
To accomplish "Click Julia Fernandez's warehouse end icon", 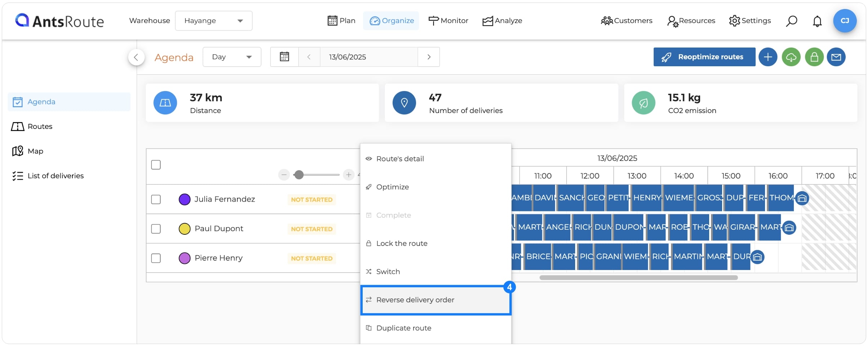I will (x=802, y=198).
